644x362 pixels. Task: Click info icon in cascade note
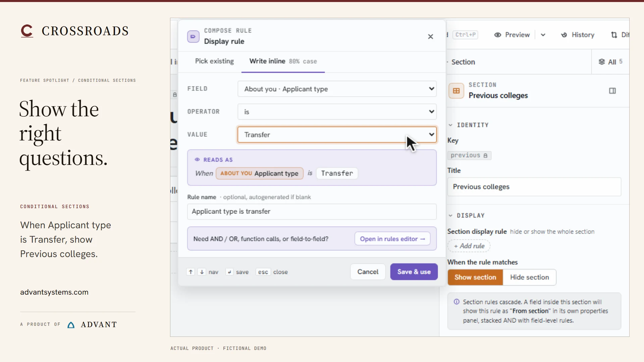coord(457,302)
